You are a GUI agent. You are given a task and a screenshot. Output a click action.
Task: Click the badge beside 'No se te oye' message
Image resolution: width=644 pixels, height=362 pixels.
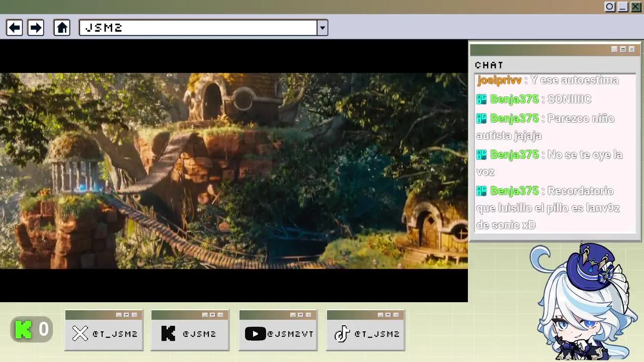click(481, 155)
